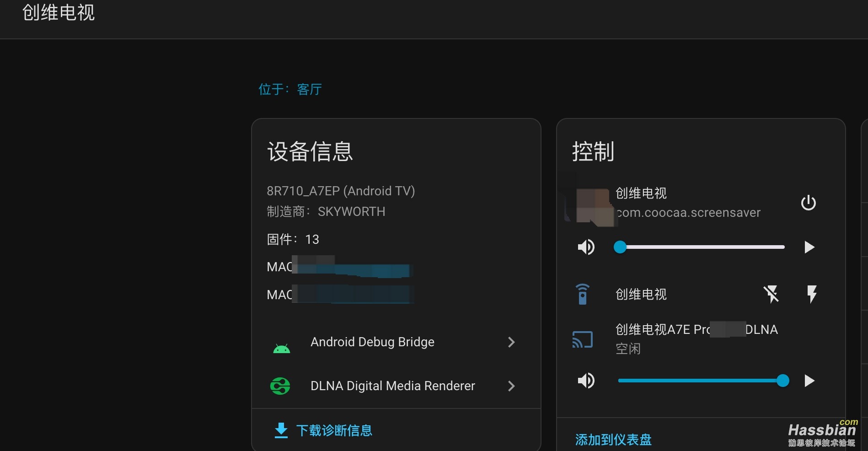Open the com.coocaa.screensaver entity details
The height and width of the screenshot is (451, 868).
(x=688, y=213)
